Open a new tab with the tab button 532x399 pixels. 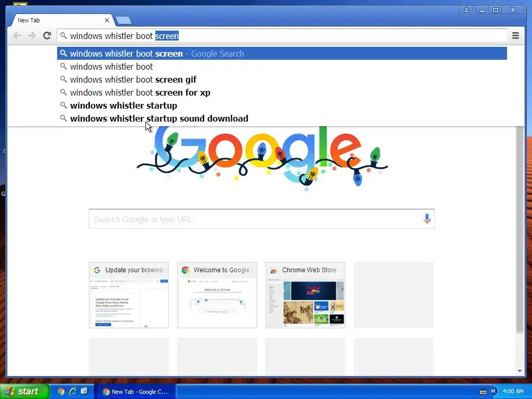click(x=124, y=21)
